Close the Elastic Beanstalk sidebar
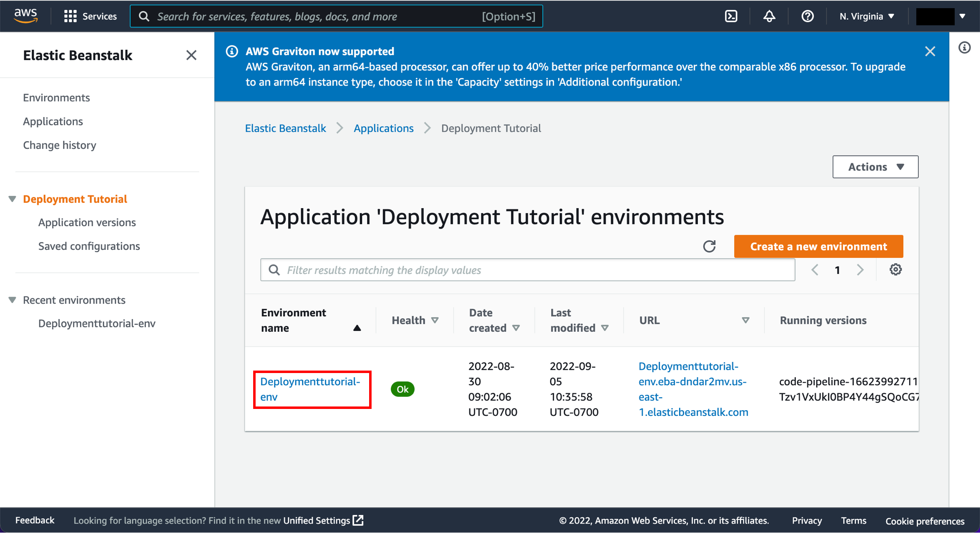Image resolution: width=980 pixels, height=533 pixels. (191, 55)
